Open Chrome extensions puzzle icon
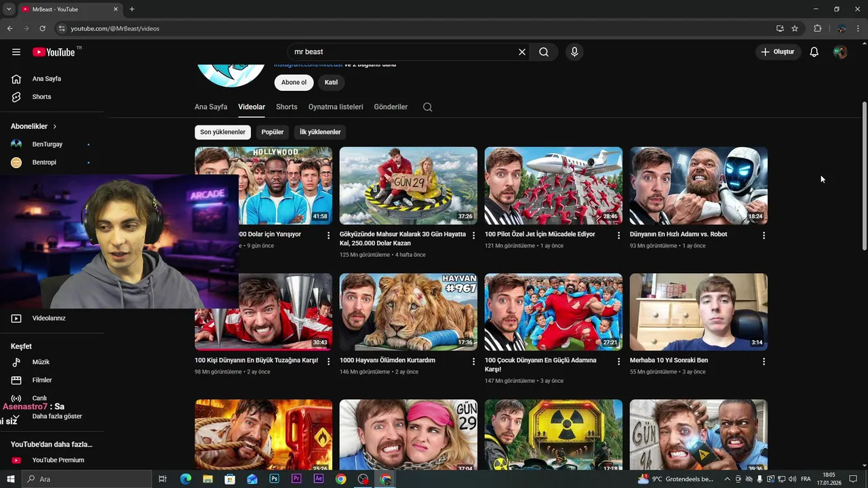 [x=817, y=28]
